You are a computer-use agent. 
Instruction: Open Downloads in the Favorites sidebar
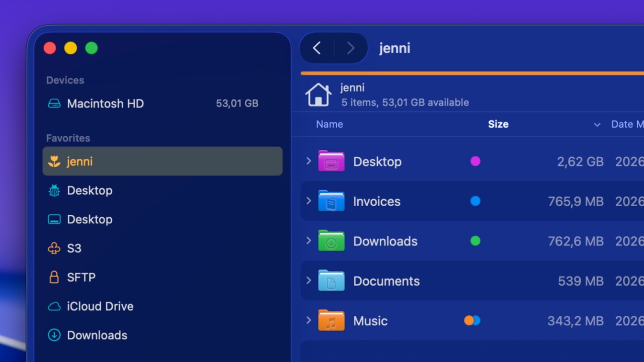coord(163,335)
